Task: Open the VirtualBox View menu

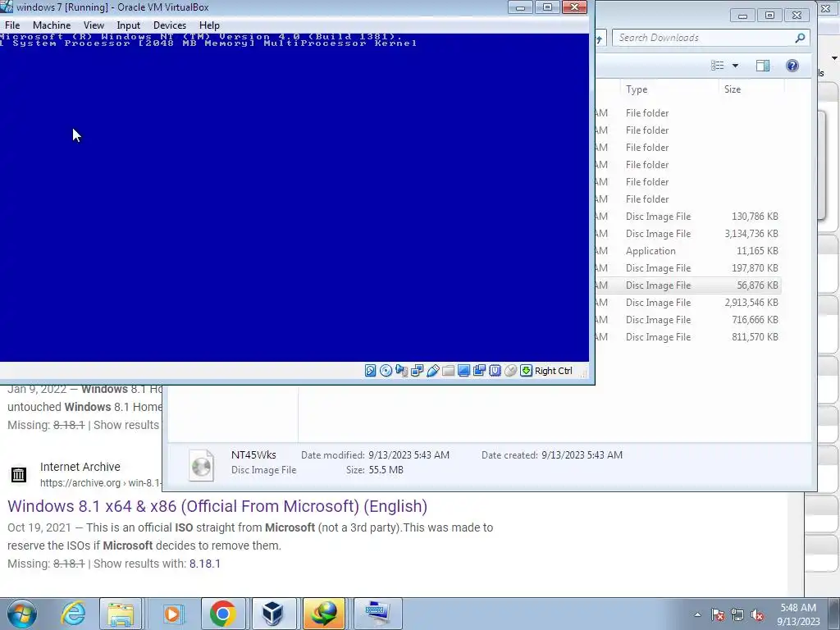Action: coord(94,25)
